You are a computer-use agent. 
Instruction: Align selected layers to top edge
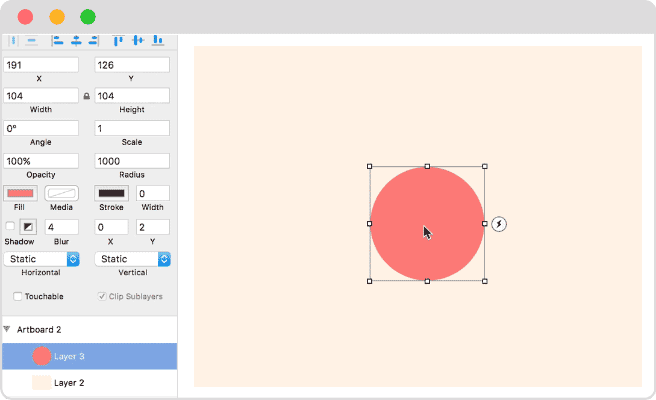click(118, 41)
